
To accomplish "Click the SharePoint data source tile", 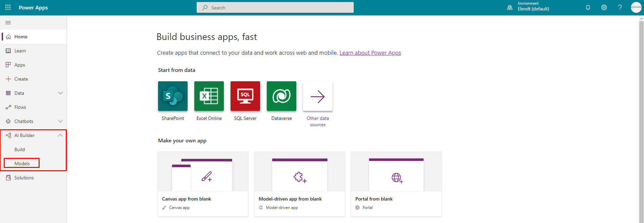I will [173, 96].
